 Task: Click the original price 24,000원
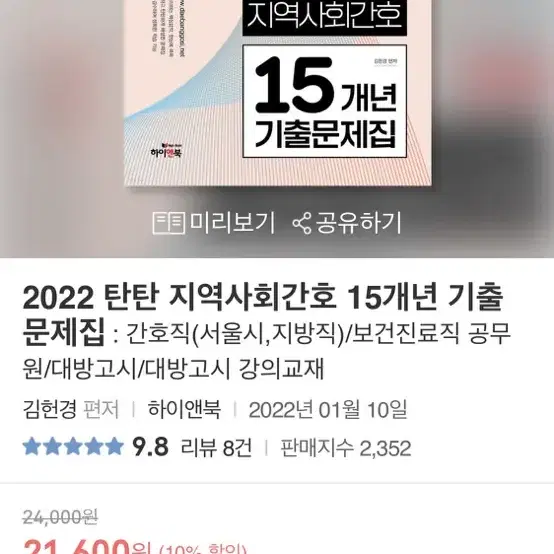(x=60, y=518)
